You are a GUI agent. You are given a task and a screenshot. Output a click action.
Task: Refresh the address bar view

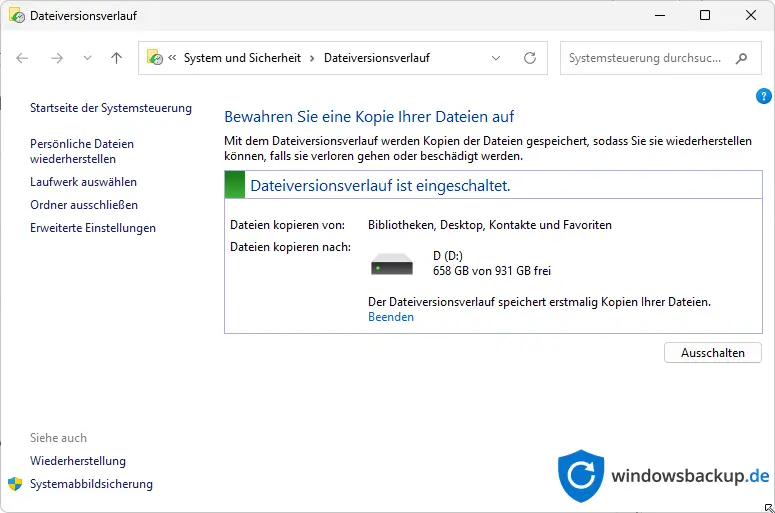pyautogui.click(x=530, y=58)
